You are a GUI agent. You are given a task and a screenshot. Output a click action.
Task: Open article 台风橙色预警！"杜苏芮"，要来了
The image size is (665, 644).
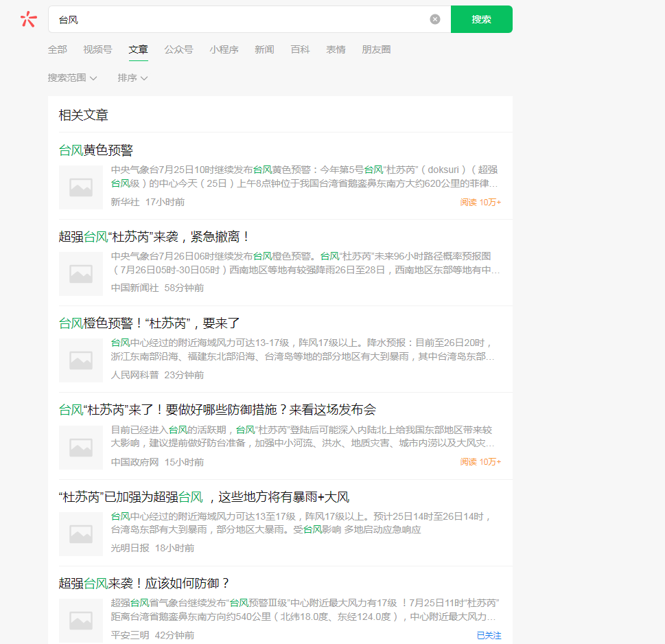point(149,323)
